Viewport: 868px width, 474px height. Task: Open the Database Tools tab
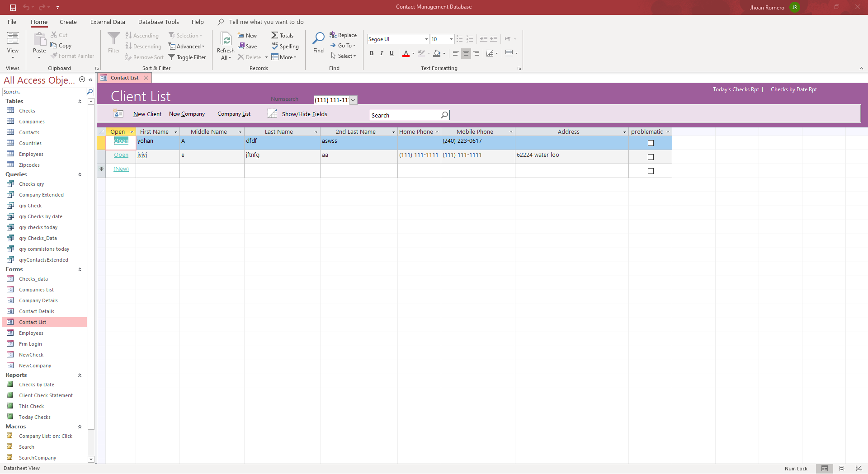[x=158, y=22]
